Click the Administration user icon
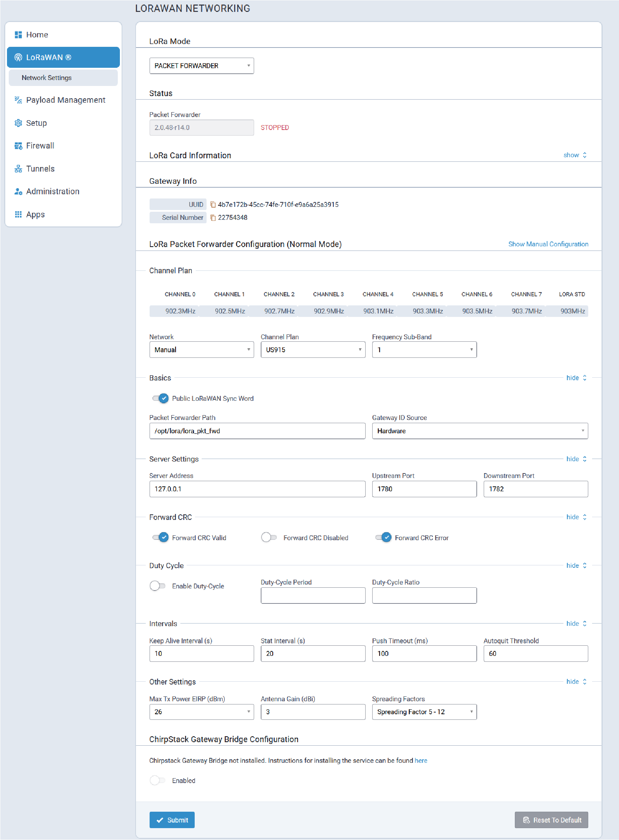619x840 pixels. point(18,192)
